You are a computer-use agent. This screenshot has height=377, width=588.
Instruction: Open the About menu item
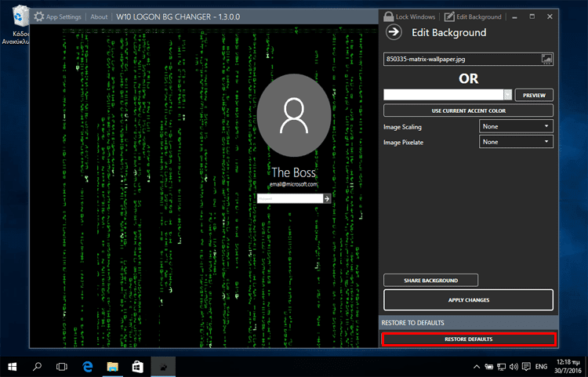[x=99, y=17]
